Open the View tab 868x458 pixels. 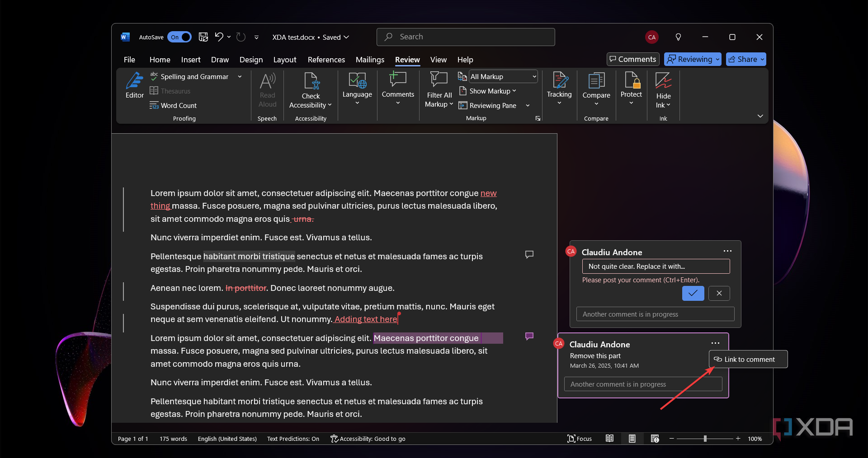click(438, 60)
